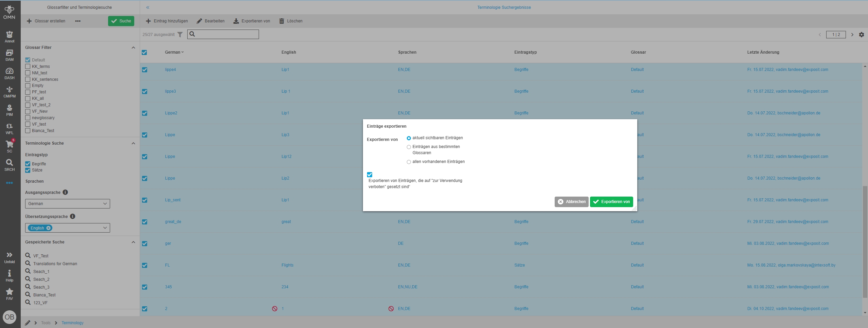Check the KK_terms glossary checkbox
The image size is (868, 328).
tap(28, 67)
